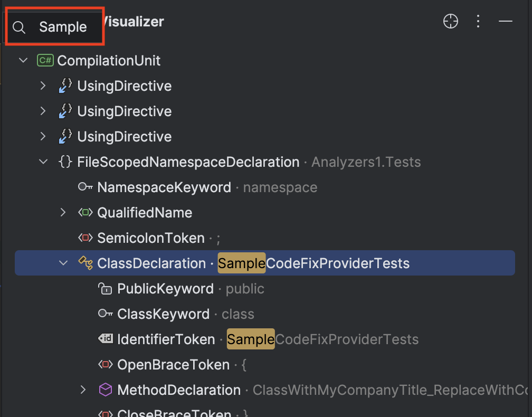Click the PublicKeyword lock icon
The height and width of the screenshot is (417, 532).
point(105,289)
